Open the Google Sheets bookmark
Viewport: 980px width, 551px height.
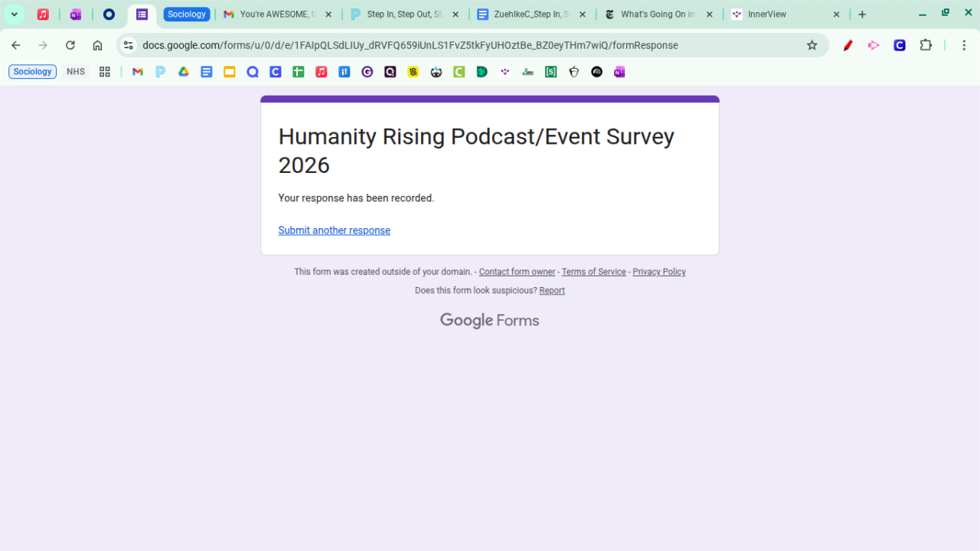[299, 72]
